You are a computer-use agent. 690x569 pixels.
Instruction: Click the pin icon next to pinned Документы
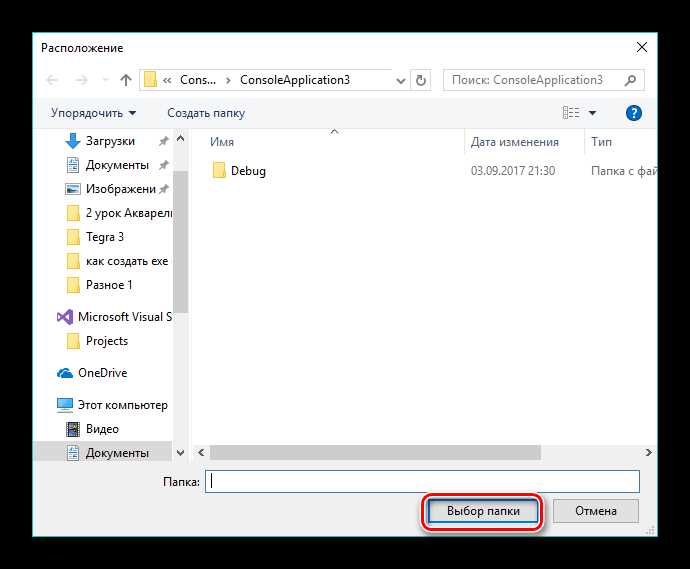click(164, 165)
